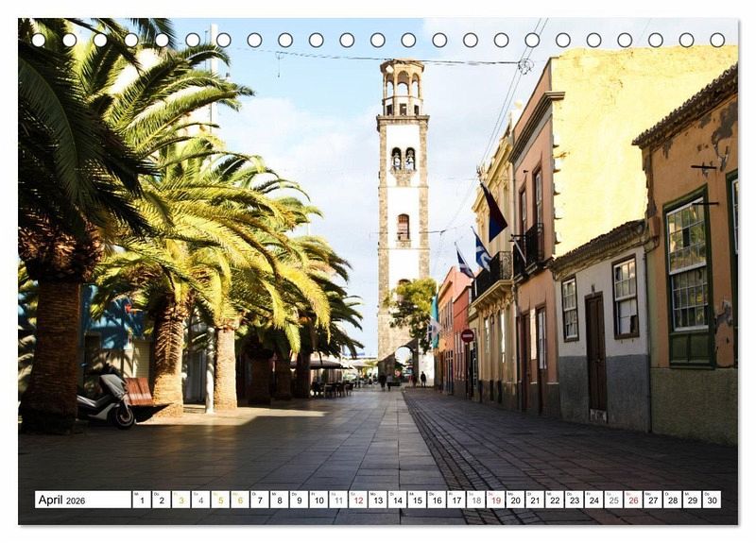Pick day 6 in the date row
This screenshot has height=543, width=756.
(240, 500)
